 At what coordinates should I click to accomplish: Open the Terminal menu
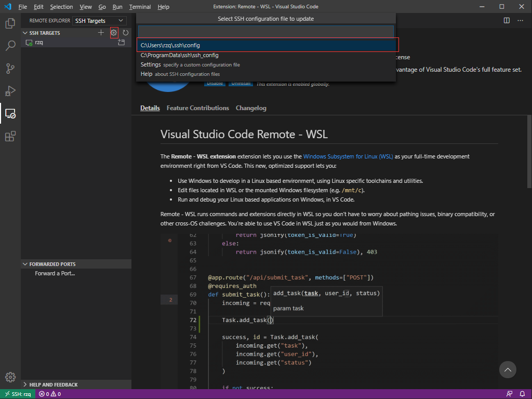coord(139,7)
